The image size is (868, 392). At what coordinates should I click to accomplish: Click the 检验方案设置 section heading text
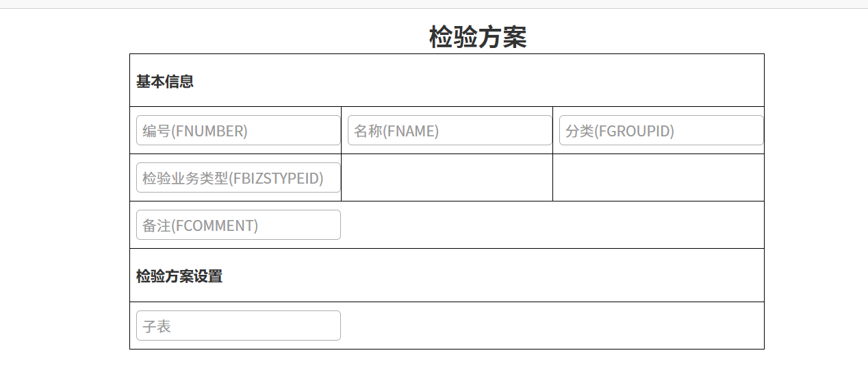(x=179, y=276)
